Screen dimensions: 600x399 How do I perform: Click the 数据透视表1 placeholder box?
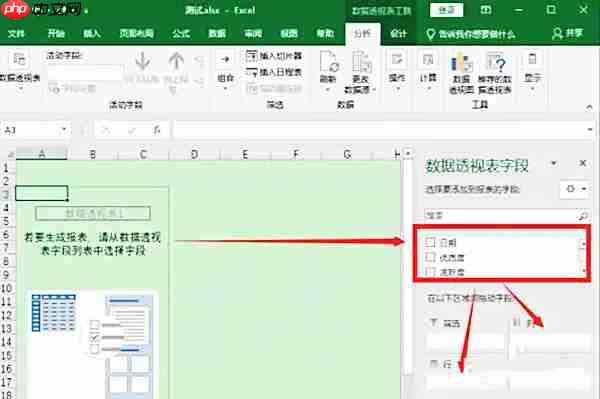(93, 213)
